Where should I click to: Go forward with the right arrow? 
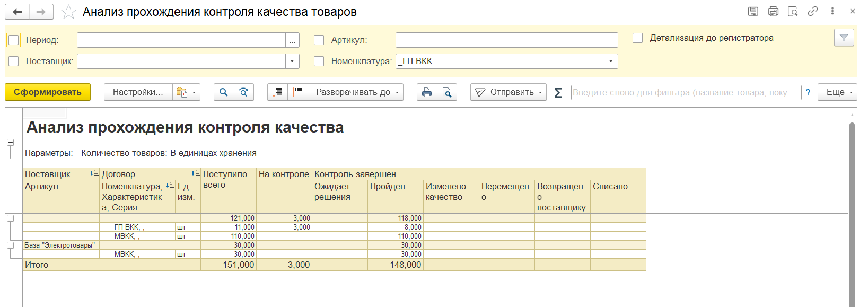click(x=41, y=12)
